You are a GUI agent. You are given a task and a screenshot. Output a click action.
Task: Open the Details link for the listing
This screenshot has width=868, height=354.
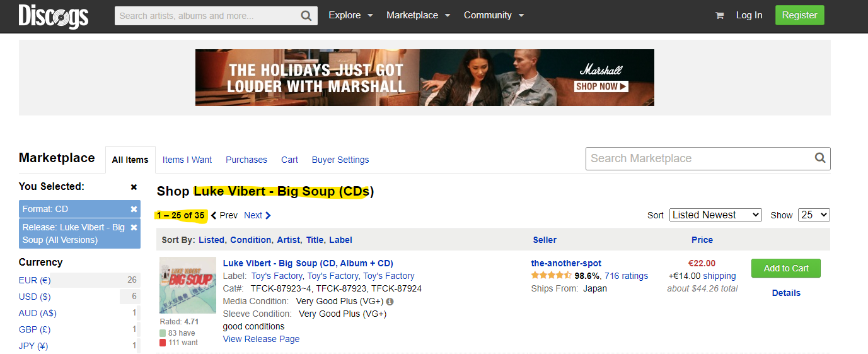[x=786, y=293]
